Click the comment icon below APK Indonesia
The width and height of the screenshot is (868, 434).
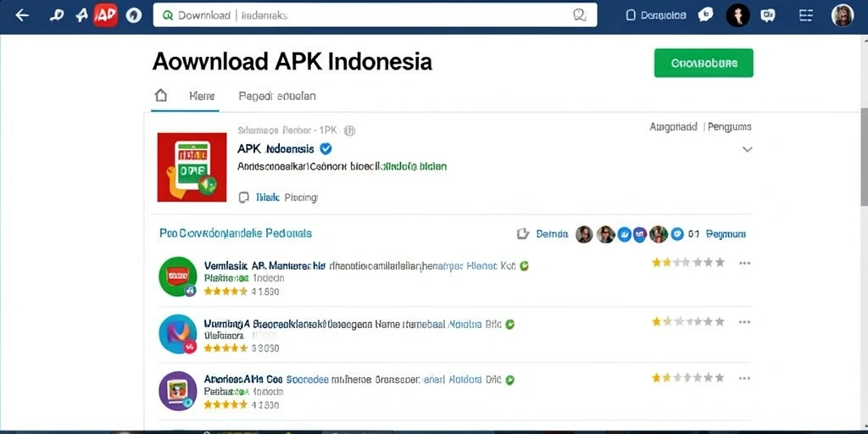[x=243, y=197]
